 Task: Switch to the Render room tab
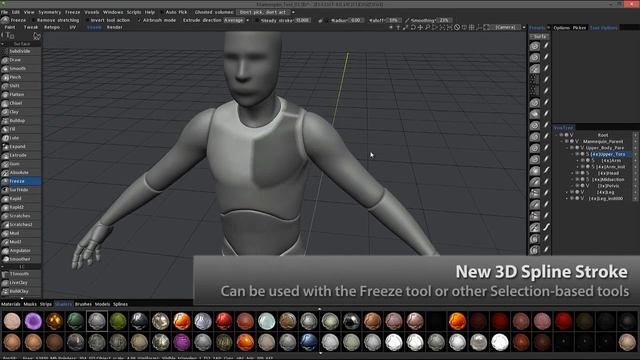point(114,27)
